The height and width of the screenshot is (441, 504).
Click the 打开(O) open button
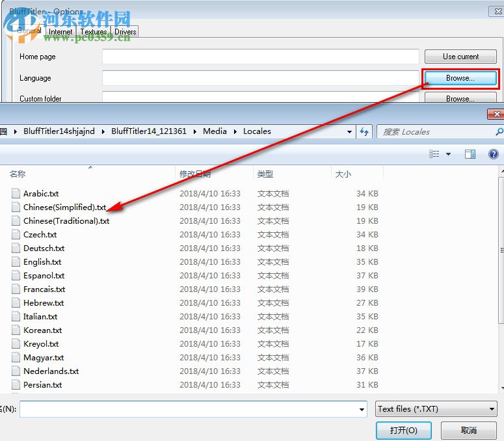[403, 430]
